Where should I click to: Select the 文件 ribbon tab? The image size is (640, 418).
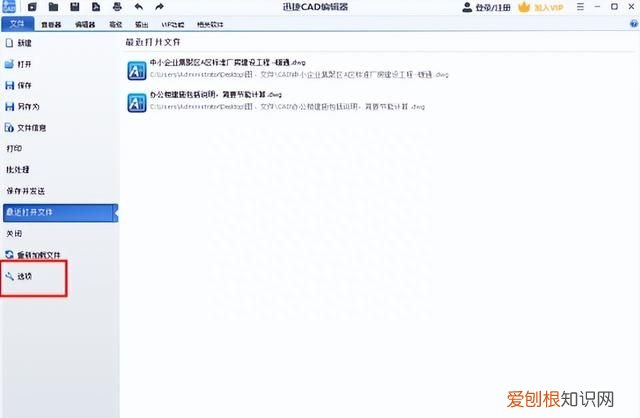tap(18, 24)
